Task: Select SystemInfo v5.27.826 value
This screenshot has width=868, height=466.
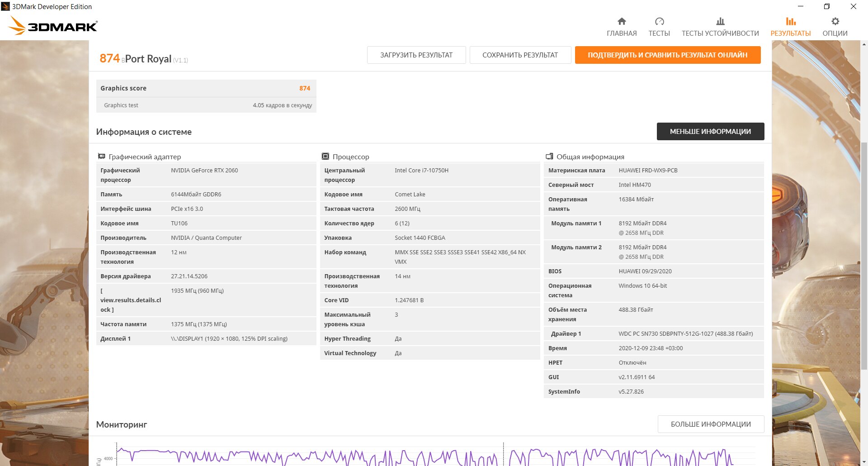Action: pyautogui.click(x=631, y=392)
